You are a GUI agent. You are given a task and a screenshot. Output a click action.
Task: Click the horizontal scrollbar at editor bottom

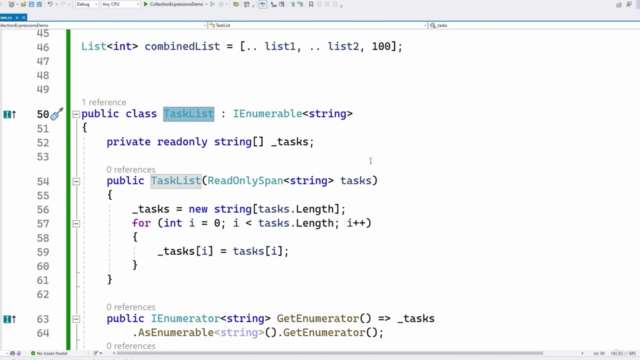[x=329, y=353]
